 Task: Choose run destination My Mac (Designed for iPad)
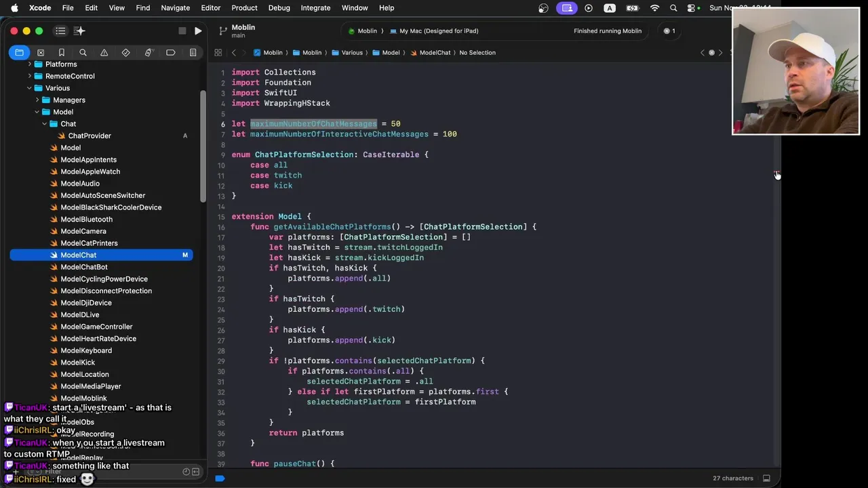point(434,30)
